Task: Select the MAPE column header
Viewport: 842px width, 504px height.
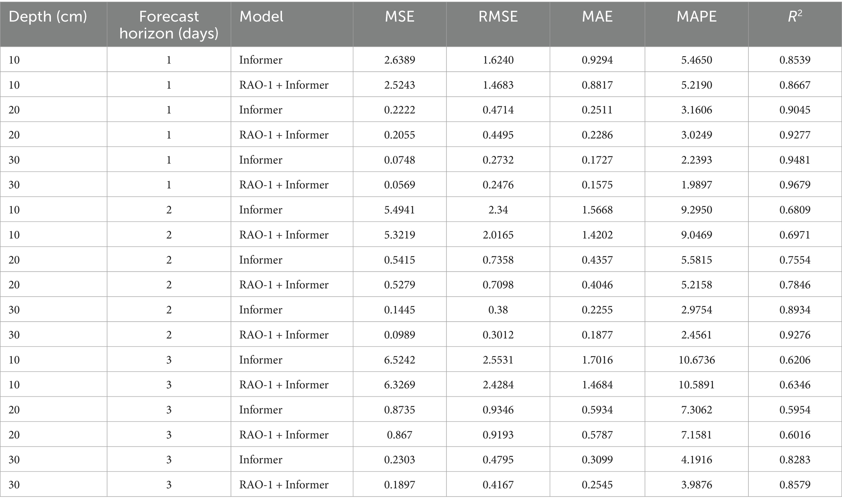Action: [x=696, y=17]
